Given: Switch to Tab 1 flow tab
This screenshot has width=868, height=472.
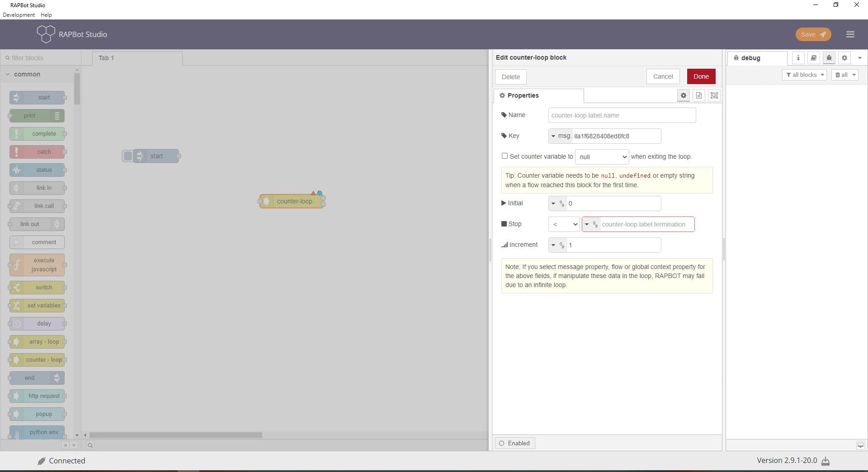Looking at the screenshot, I should [137, 58].
